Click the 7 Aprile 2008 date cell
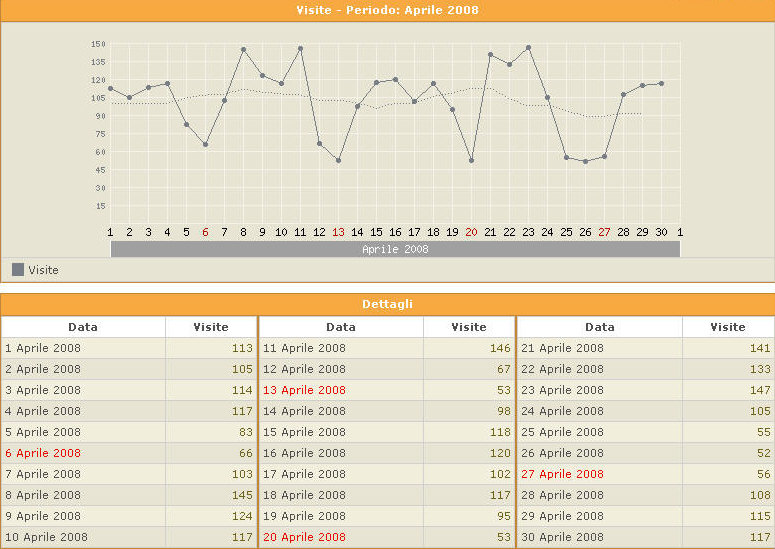Viewport: 775px width, 549px height. (x=83, y=474)
